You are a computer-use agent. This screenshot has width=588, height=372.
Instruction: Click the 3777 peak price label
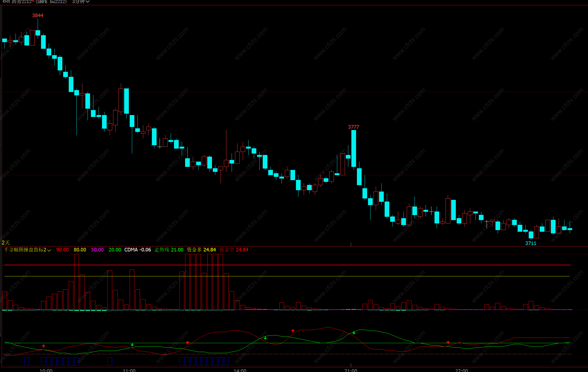click(x=353, y=127)
